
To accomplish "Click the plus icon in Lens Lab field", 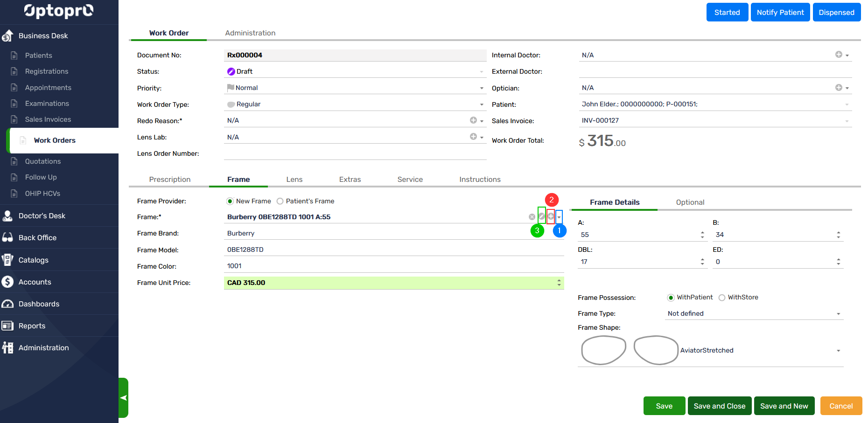I will pyautogui.click(x=473, y=137).
